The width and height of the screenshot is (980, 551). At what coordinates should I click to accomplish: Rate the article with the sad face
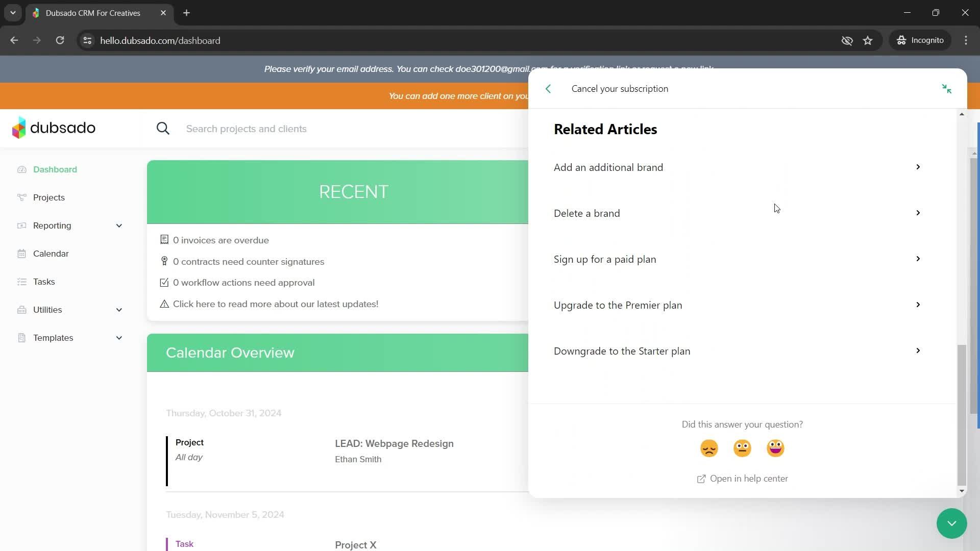(x=709, y=448)
